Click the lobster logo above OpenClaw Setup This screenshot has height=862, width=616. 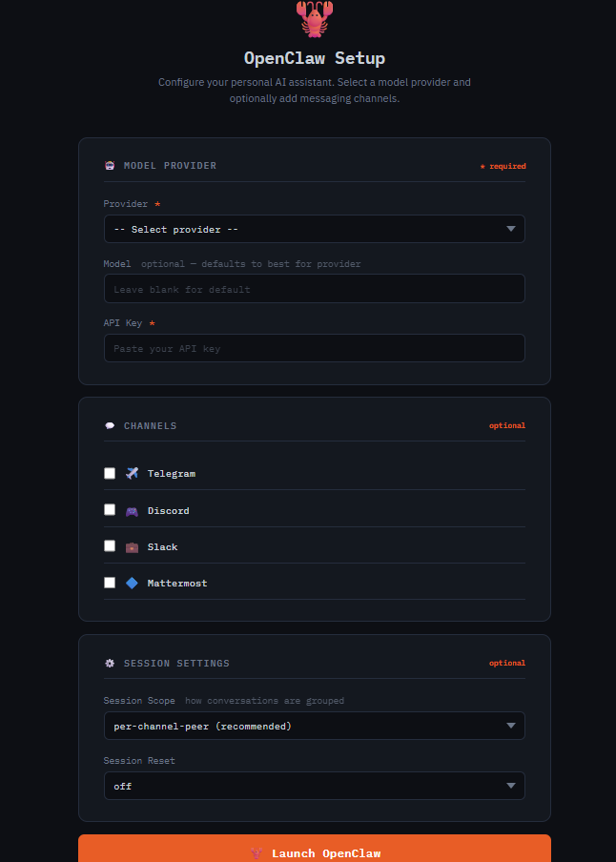point(314,19)
